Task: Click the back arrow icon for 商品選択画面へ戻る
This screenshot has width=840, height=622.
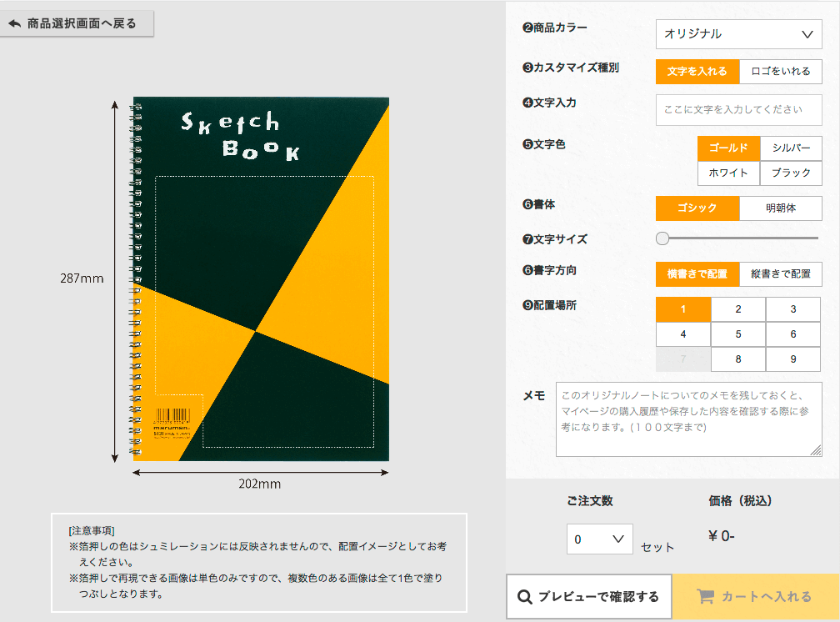Action: [x=14, y=23]
